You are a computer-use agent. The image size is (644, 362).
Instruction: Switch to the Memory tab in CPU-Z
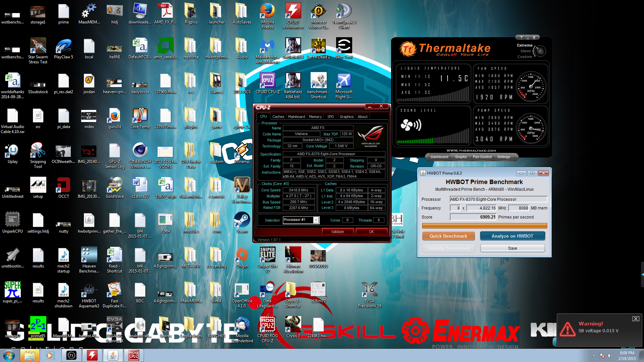point(315,117)
